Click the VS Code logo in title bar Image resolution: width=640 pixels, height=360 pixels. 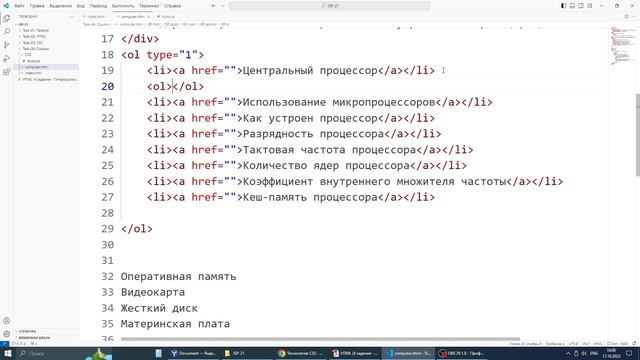pos(6,6)
